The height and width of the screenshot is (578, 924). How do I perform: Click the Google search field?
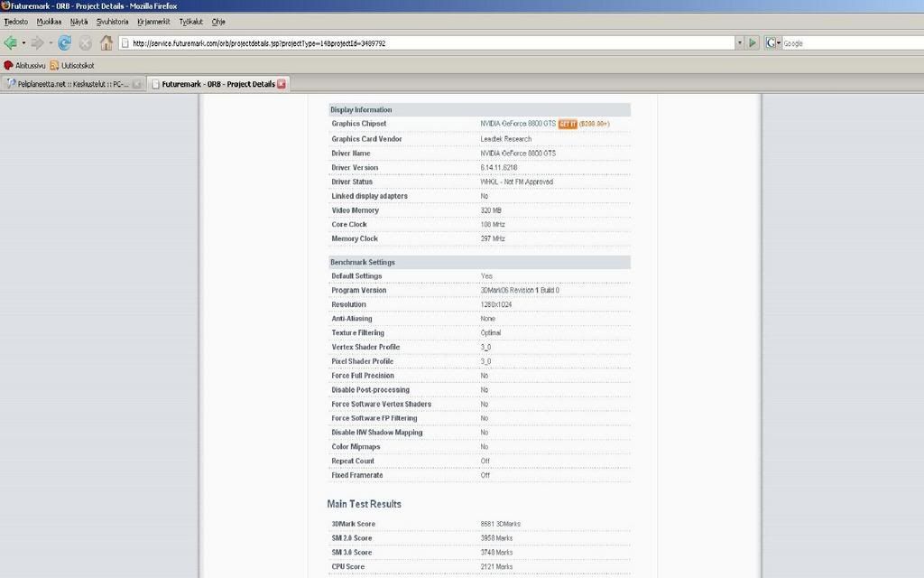tap(848, 42)
